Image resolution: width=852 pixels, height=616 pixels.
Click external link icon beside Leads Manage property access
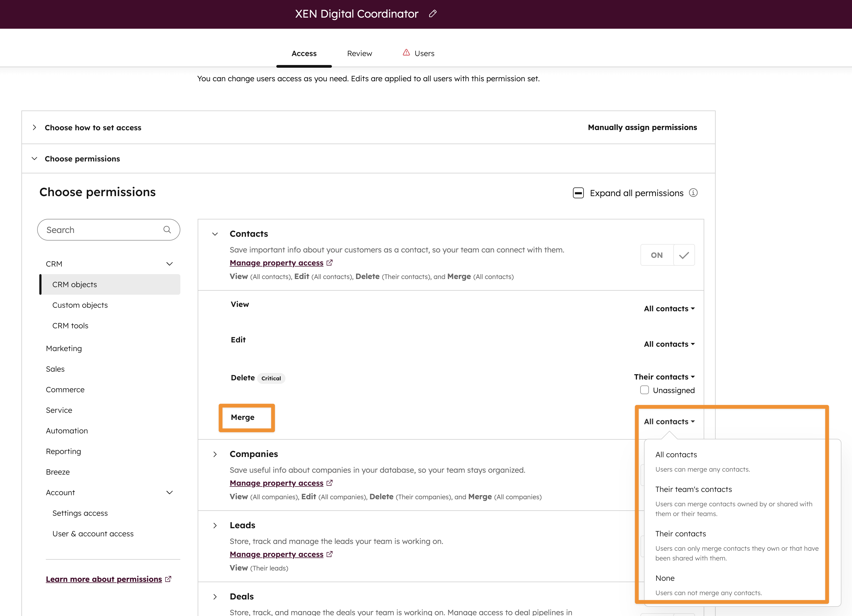[x=329, y=554]
